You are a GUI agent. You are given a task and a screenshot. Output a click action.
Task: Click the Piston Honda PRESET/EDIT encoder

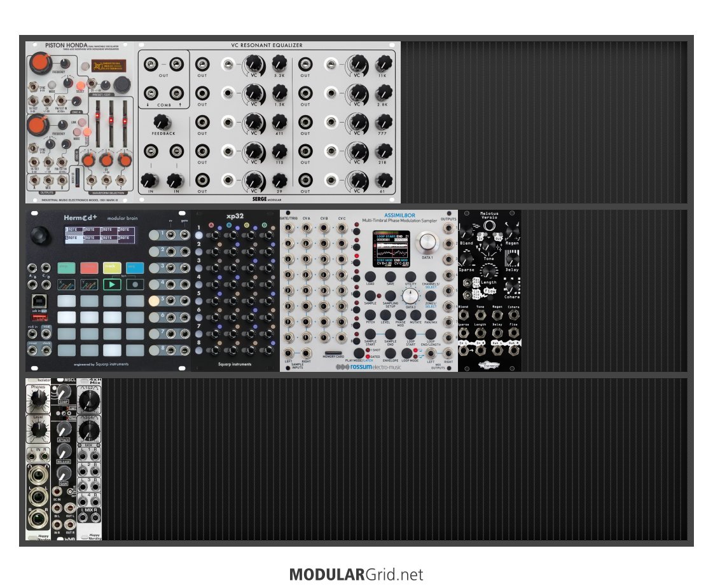[122, 84]
